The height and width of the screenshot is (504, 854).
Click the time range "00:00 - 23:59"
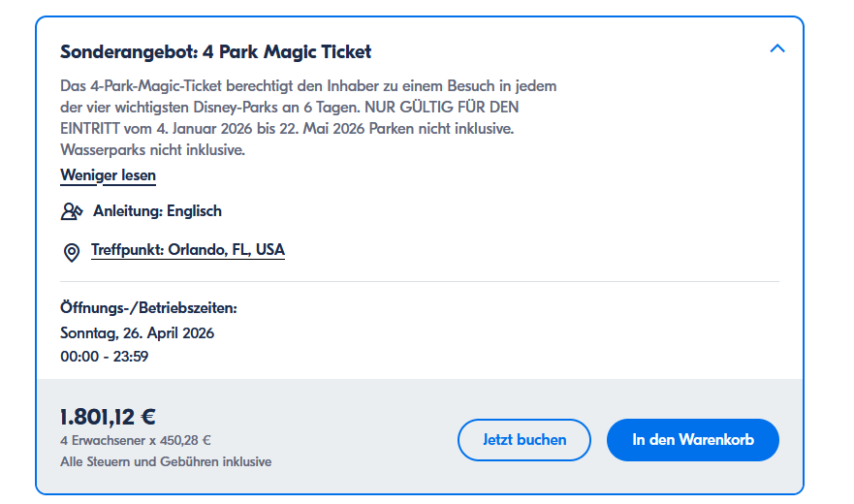coord(104,357)
